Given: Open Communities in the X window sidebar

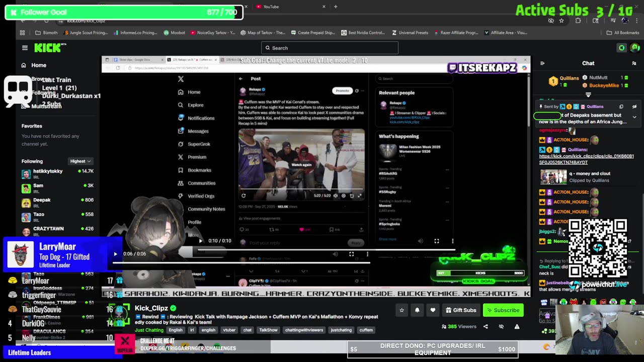Looking at the screenshot, I should point(197,183).
